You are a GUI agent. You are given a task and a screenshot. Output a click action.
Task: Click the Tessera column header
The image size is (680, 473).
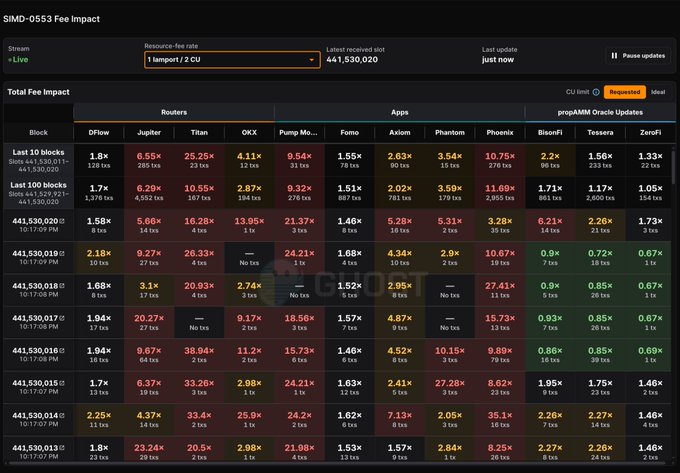coord(600,133)
